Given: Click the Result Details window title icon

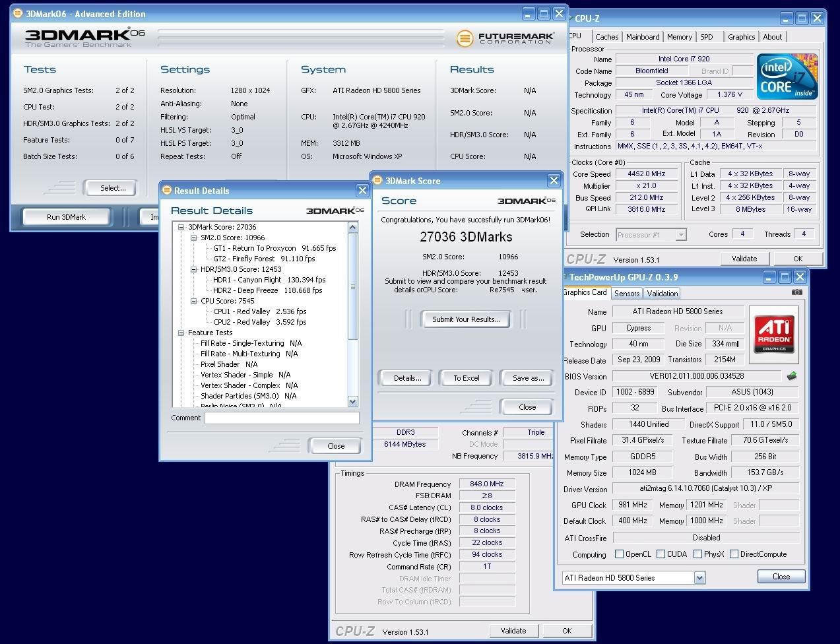Looking at the screenshot, I should tap(167, 190).
